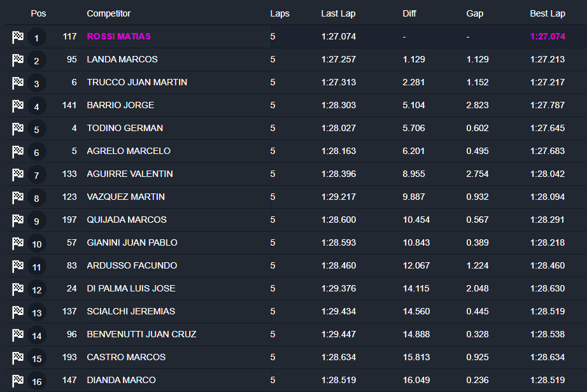The width and height of the screenshot is (587, 392).
Task: Select the QUIJADA MARCOS row name
Action: (127, 220)
